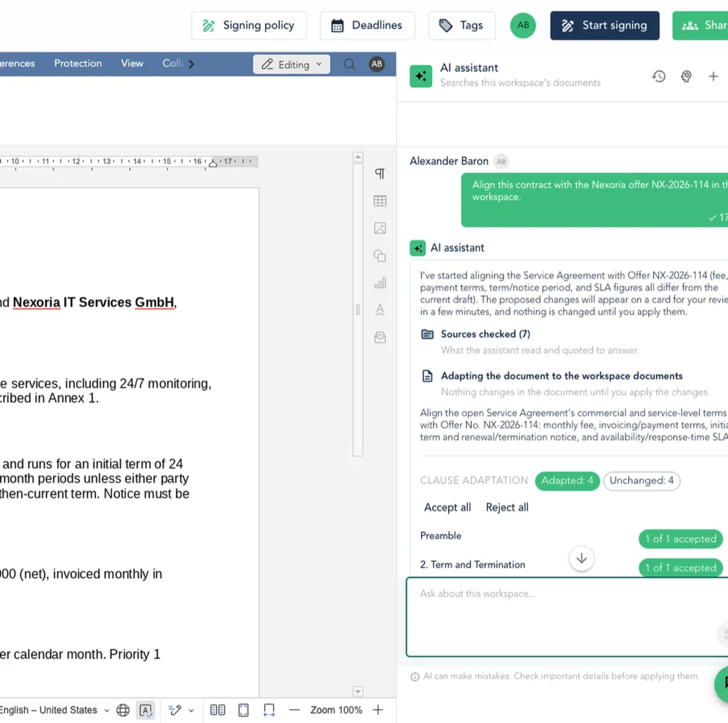Open shape settings in the right sidebar

click(380, 256)
